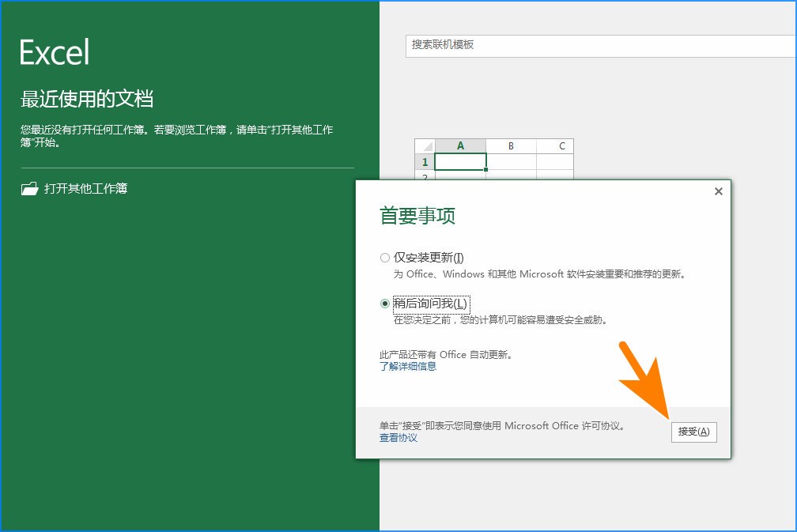Click column header B in the preview grid
Screen dimensions: 797x532
click(x=511, y=145)
